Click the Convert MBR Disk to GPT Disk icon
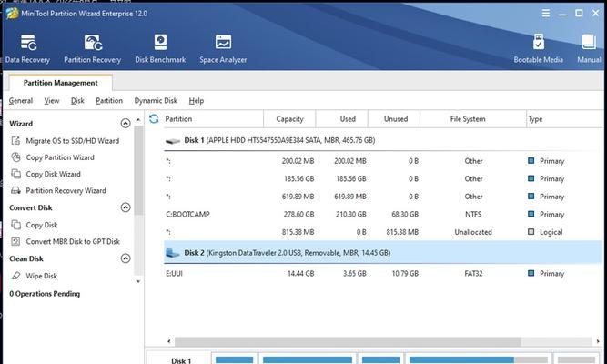Screen dimensions: 607x364 15,241
